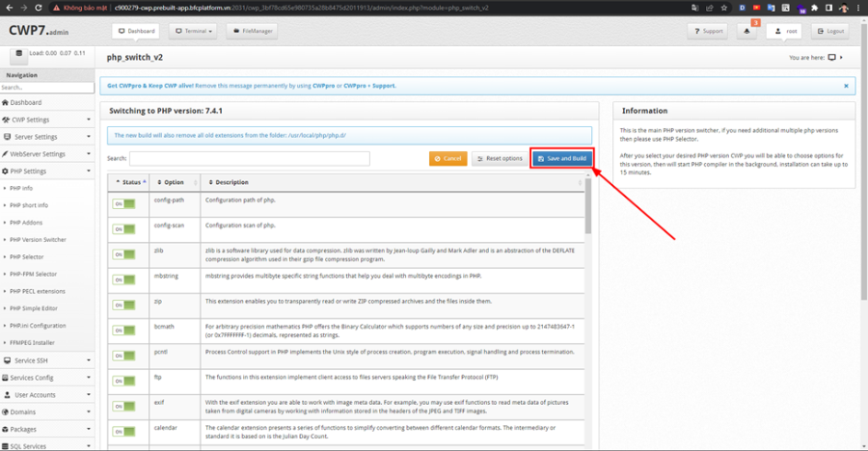Image resolution: width=868 pixels, height=451 pixels.
Task: Sort table by Option column
Action: (x=175, y=182)
